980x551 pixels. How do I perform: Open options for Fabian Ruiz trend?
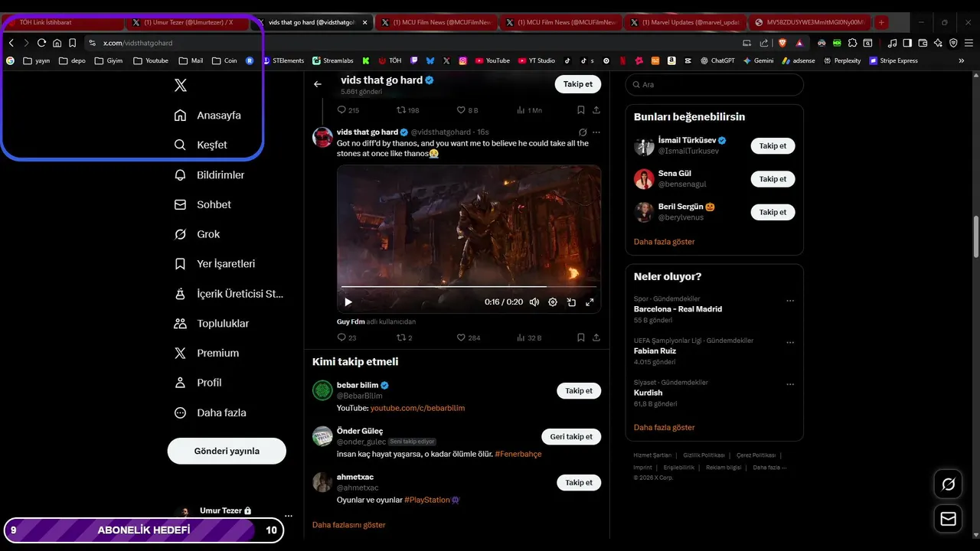point(790,342)
